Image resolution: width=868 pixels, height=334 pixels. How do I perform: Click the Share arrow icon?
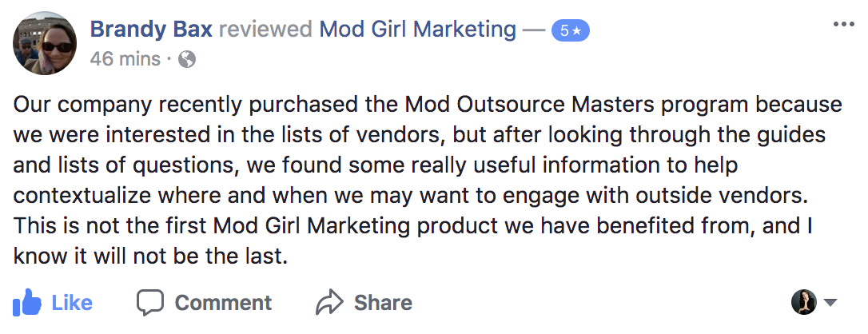coord(329,303)
